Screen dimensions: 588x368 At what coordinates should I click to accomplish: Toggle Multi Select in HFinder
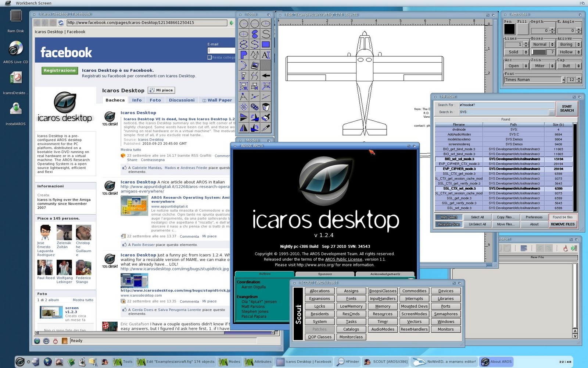point(449,217)
